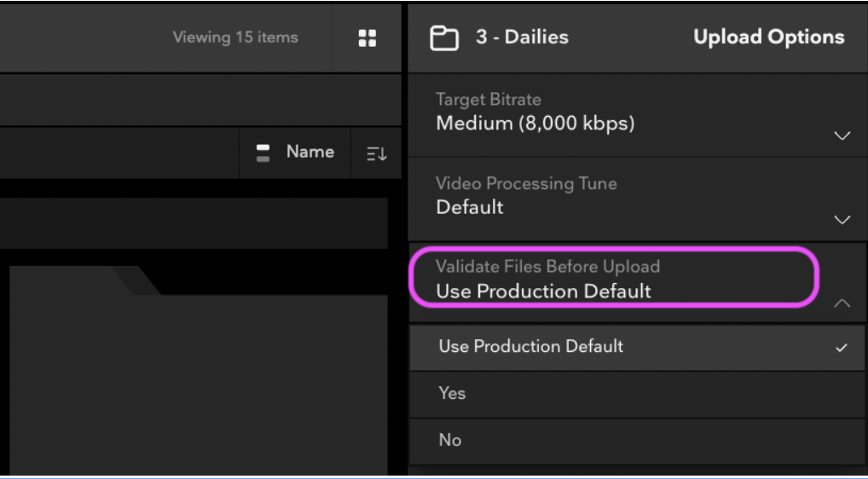Click the Medium (8,000 kbps) bitrate value

tap(535, 124)
